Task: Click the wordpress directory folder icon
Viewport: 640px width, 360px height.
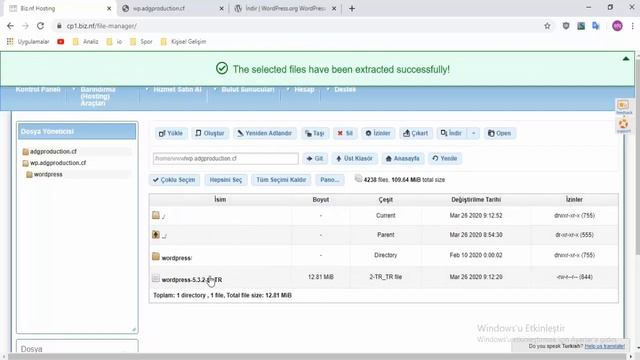Action: [x=156, y=256]
